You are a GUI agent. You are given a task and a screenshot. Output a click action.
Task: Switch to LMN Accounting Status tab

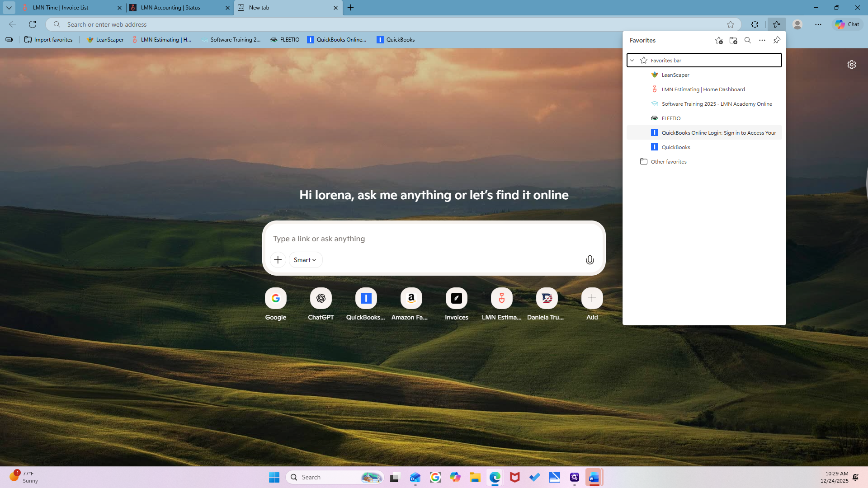tap(179, 8)
